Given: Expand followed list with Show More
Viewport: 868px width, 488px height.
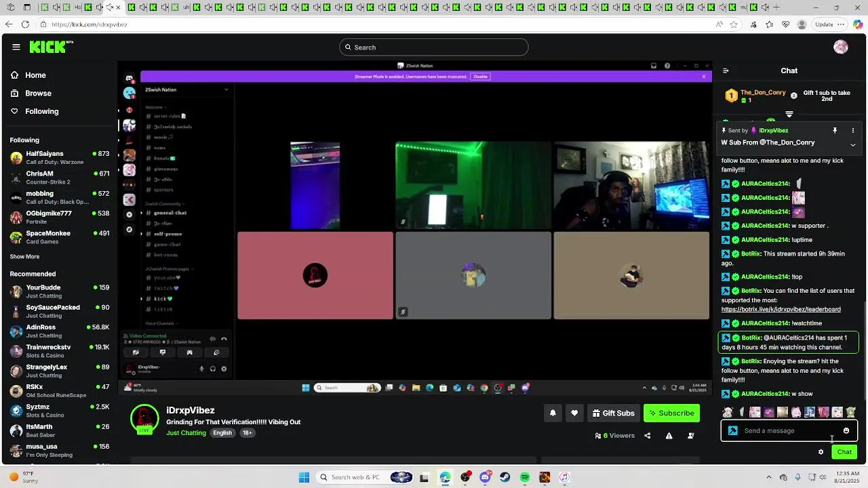Looking at the screenshot, I should tap(24, 257).
